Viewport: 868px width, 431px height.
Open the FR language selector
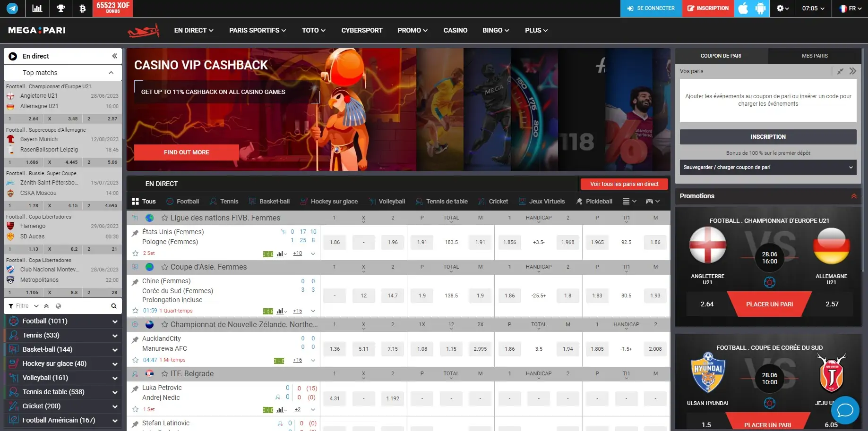pos(849,8)
